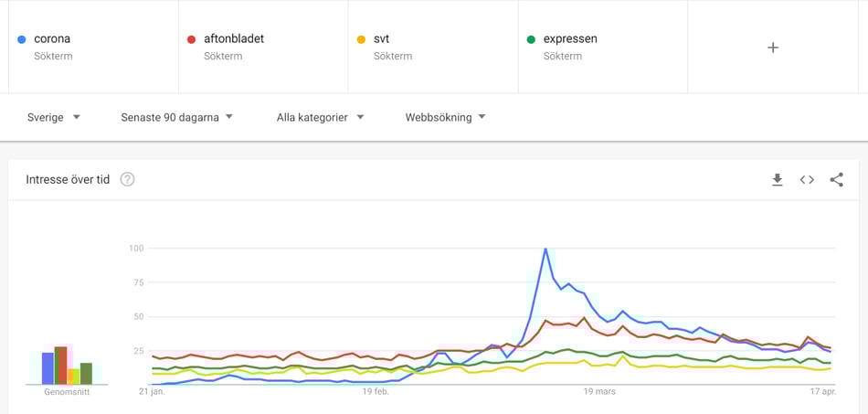The height and width of the screenshot is (414, 868).
Task: Click the yellow dot next to svt
Action: tap(361, 39)
